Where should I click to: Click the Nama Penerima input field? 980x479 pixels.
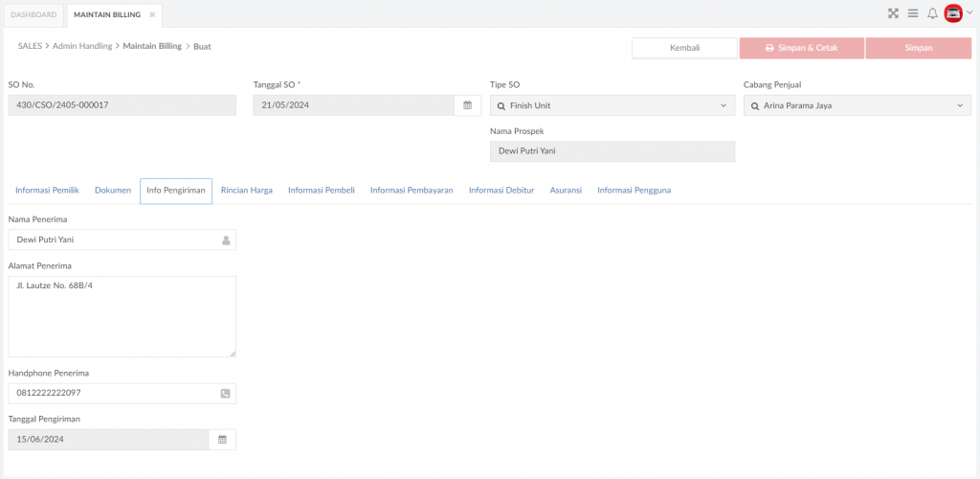[x=122, y=239]
